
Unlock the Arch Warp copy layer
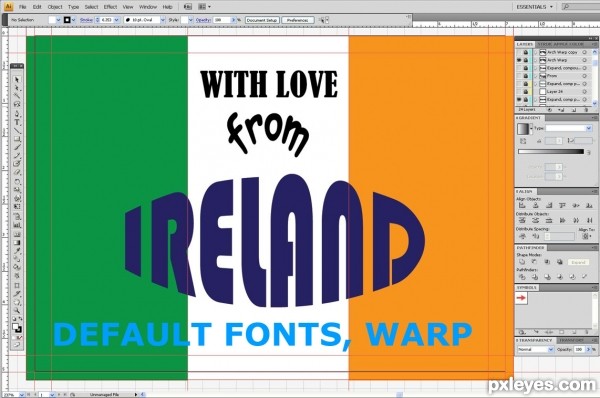coord(526,52)
